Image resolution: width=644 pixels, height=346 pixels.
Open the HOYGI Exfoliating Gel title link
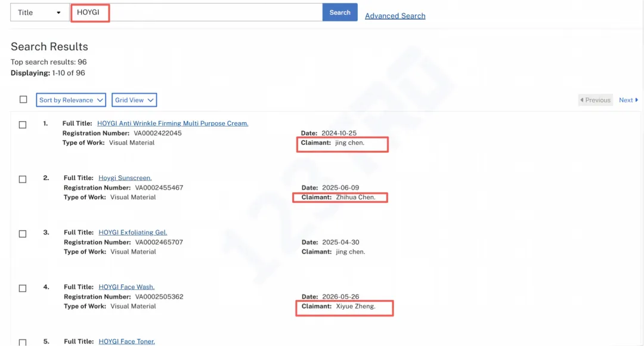point(132,233)
